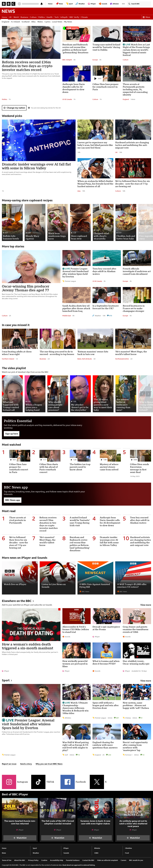Show next items in store cupboard recipes carousel
Screen dimensions: 153x868
(x=148, y=222)
